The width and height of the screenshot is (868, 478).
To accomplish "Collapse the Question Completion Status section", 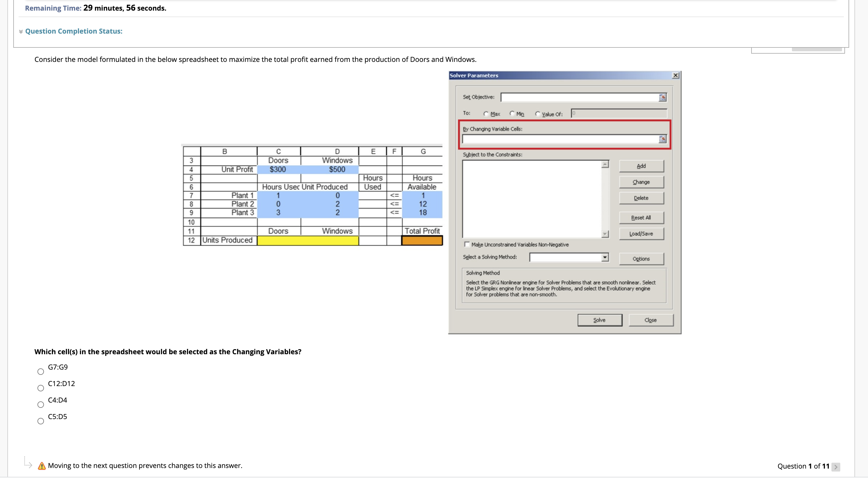I will 21,31.
